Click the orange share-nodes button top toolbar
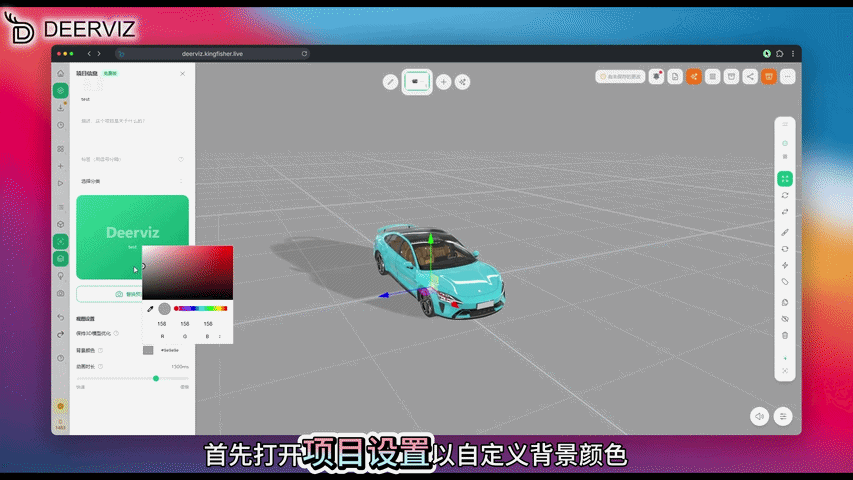The height and width of the screenshot is (480, 853). click(x=694, y=77)
